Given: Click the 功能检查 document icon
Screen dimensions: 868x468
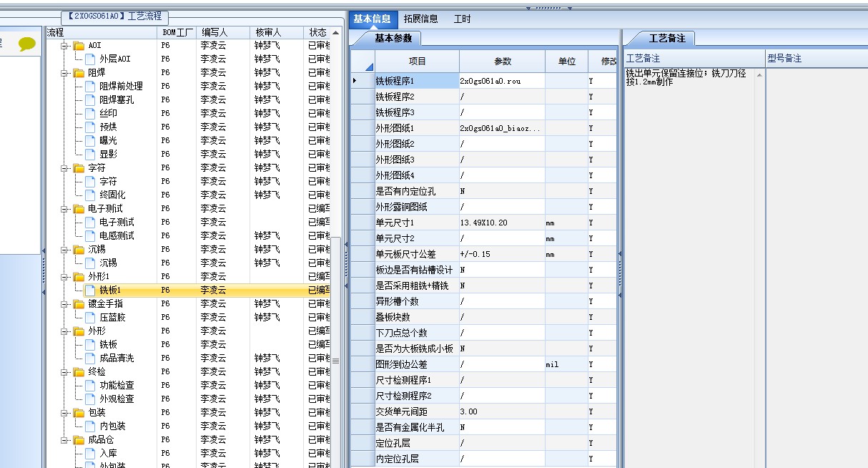Looking at the screenshot, I should 90,385.
